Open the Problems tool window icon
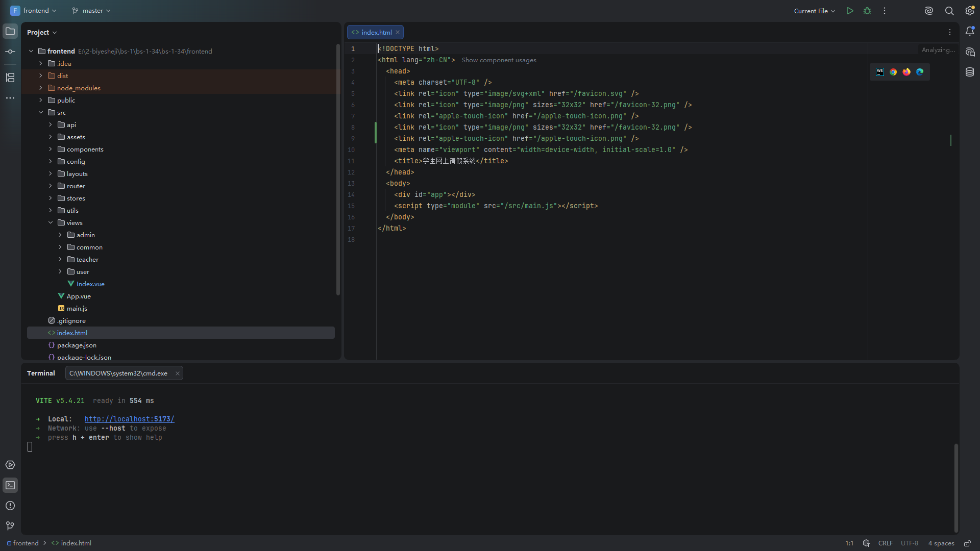 10,506
